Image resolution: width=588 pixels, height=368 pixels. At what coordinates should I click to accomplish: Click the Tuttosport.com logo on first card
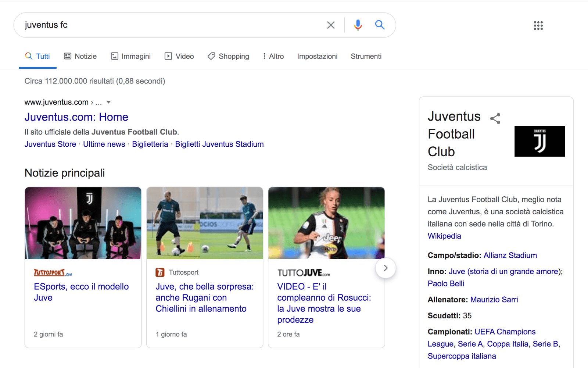click(x=53, y=272)
